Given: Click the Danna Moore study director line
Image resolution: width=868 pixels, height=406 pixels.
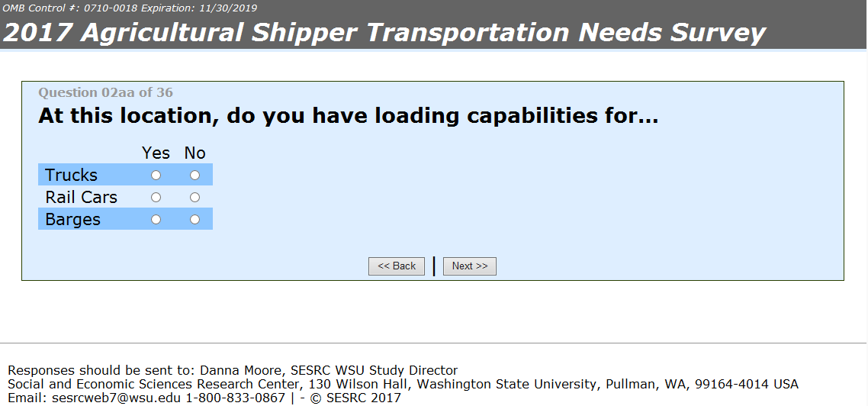Looking at the screenshot, I should [233, 371].
